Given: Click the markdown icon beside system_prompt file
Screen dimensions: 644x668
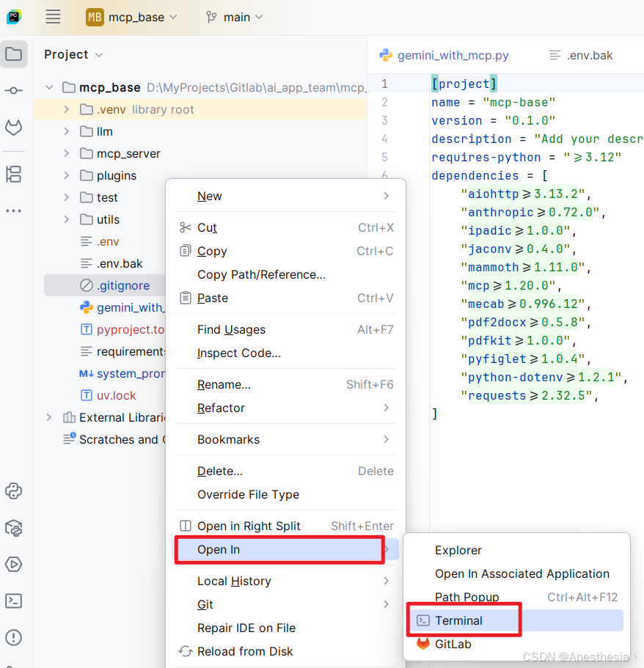Looking at the screenshot, I should (87, 374).
